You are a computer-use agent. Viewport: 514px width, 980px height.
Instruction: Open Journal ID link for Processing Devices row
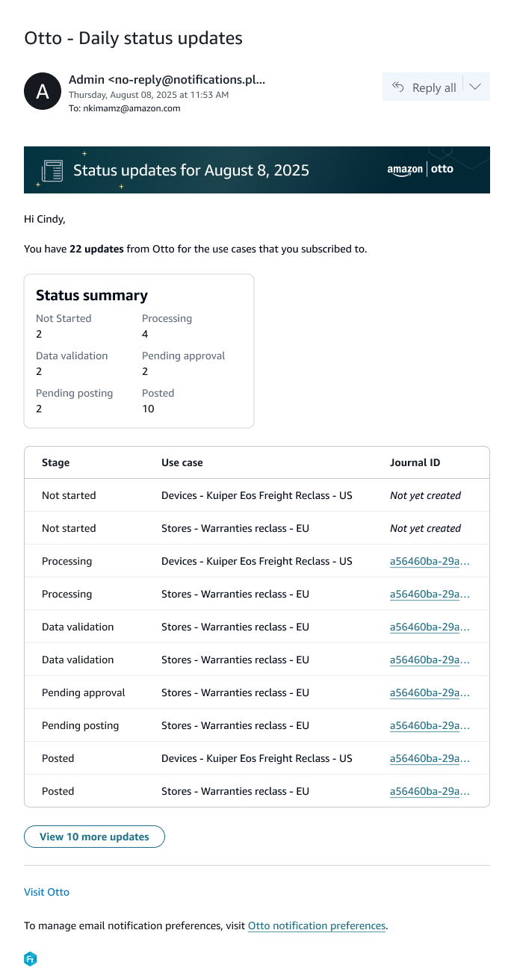click(x=430, y=561)
